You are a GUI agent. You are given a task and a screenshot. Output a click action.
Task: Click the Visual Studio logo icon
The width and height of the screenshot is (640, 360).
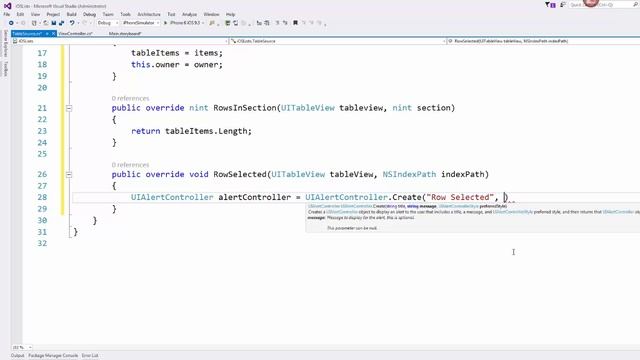click(x=7, y=6)
